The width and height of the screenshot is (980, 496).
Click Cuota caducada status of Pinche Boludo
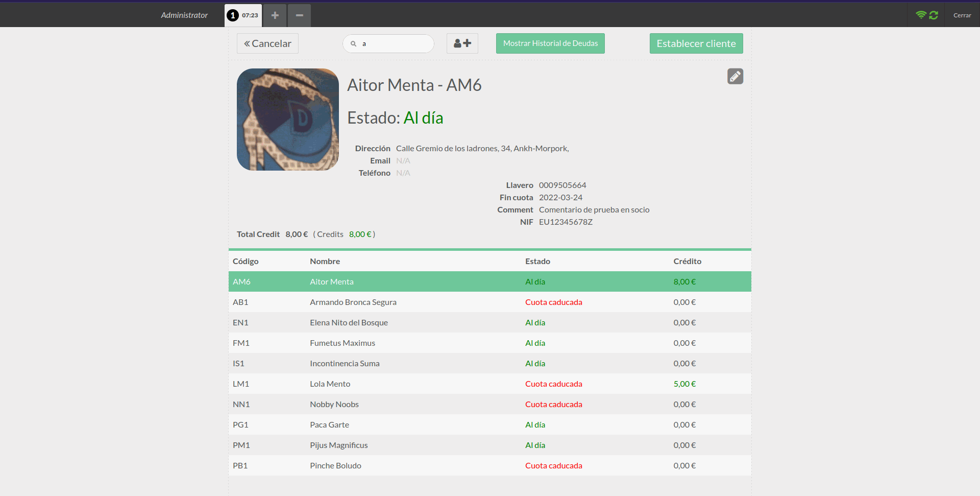pyautogui.click(x=554, y=465)
